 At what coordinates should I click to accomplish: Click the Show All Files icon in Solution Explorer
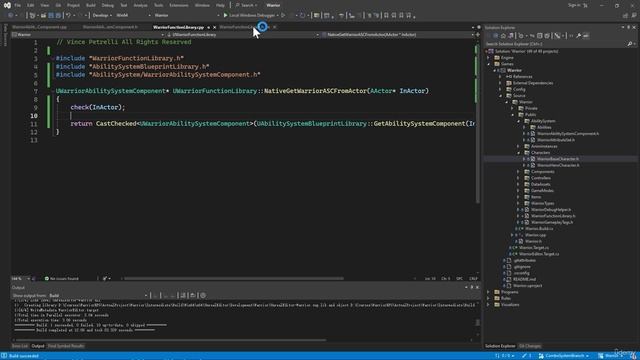(547, 36)
